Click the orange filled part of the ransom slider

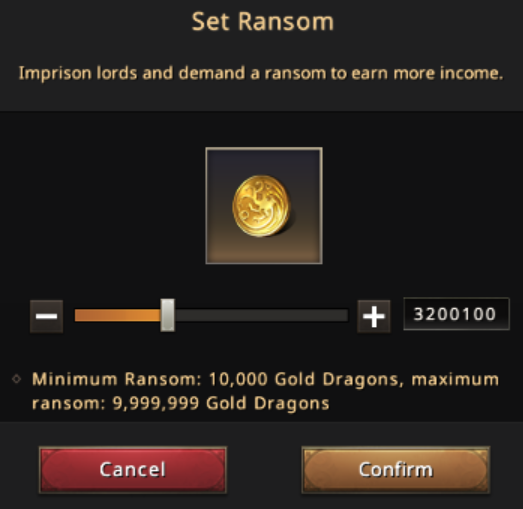[117, 315]
